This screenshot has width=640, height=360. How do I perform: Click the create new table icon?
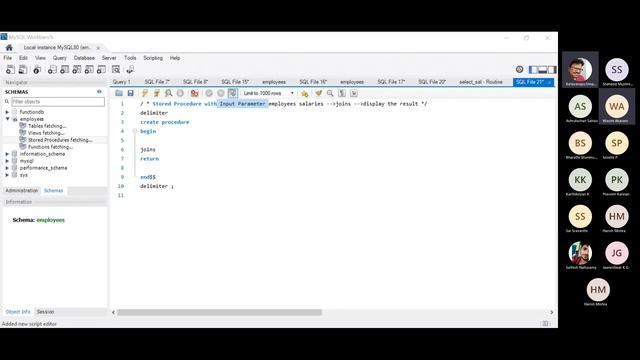coord(64,70)
